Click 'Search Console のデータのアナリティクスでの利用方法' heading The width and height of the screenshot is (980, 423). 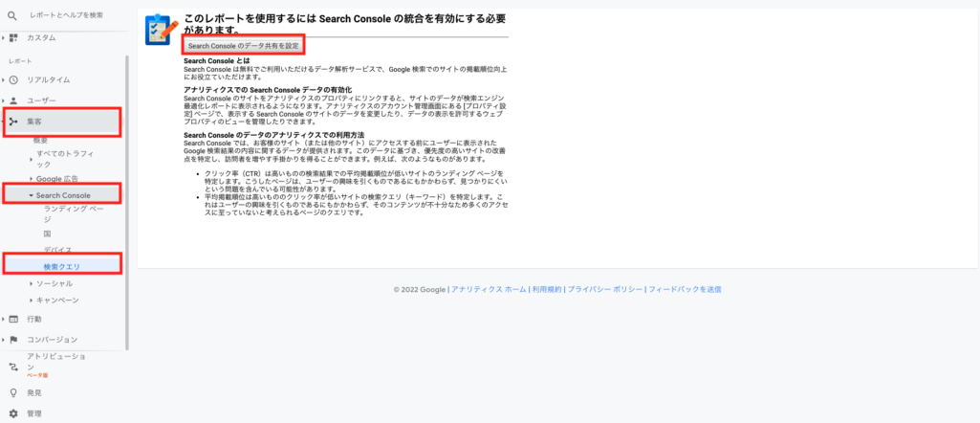pyautogui.click(x=273, y=135)
